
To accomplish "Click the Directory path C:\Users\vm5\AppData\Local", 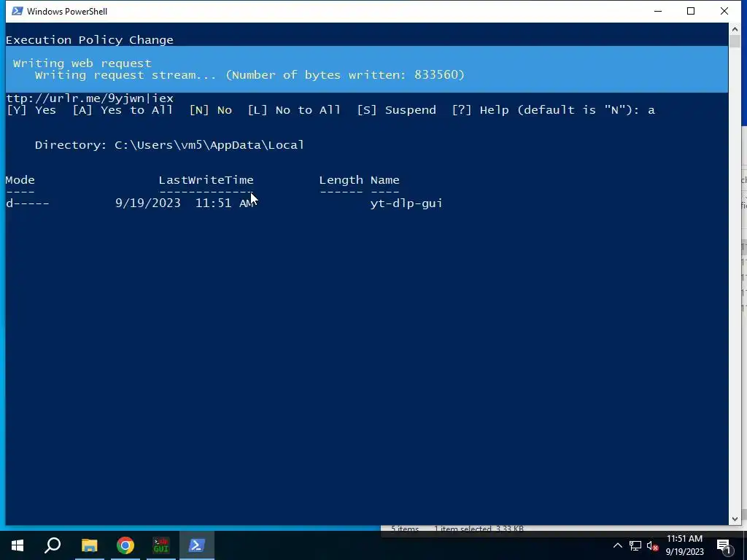I will 209,145.
